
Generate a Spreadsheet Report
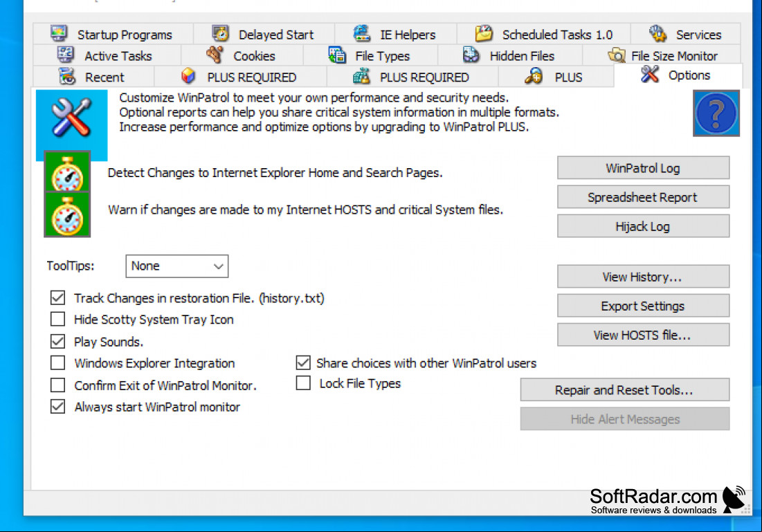tap(643, 196)
